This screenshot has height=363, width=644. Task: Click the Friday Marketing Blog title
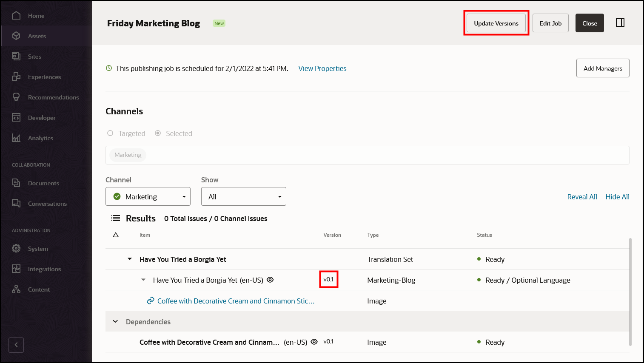coord(154,23)
